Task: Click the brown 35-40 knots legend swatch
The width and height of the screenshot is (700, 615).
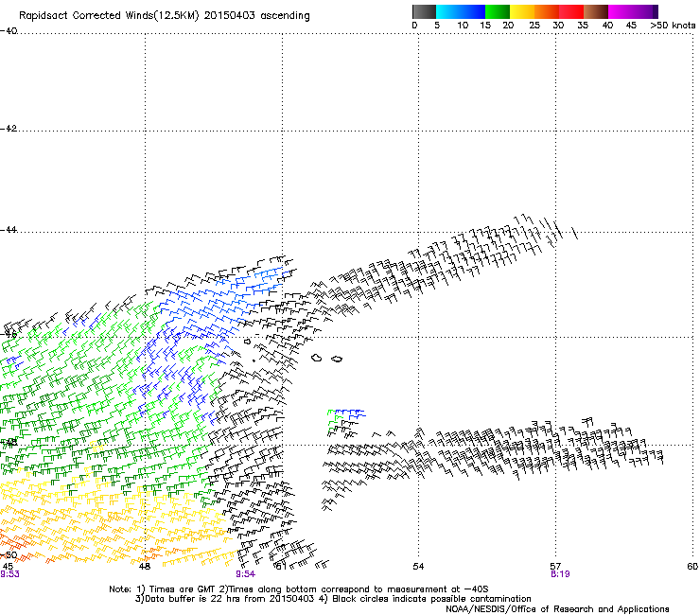Action: pyautogui.click(x=596, y=11)
